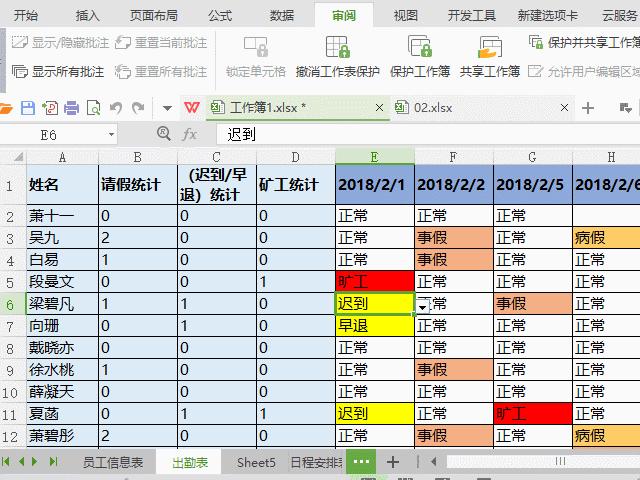Click the Reset Current Comment icon
Viewport: 640px width, 480px height.
123,42
